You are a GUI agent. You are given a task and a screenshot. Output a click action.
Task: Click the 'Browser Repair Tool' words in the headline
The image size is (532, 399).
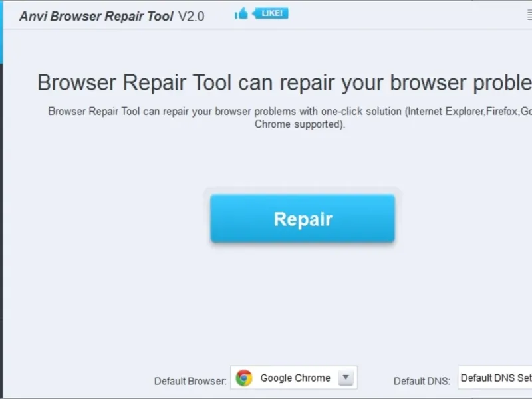click(134, 82)
